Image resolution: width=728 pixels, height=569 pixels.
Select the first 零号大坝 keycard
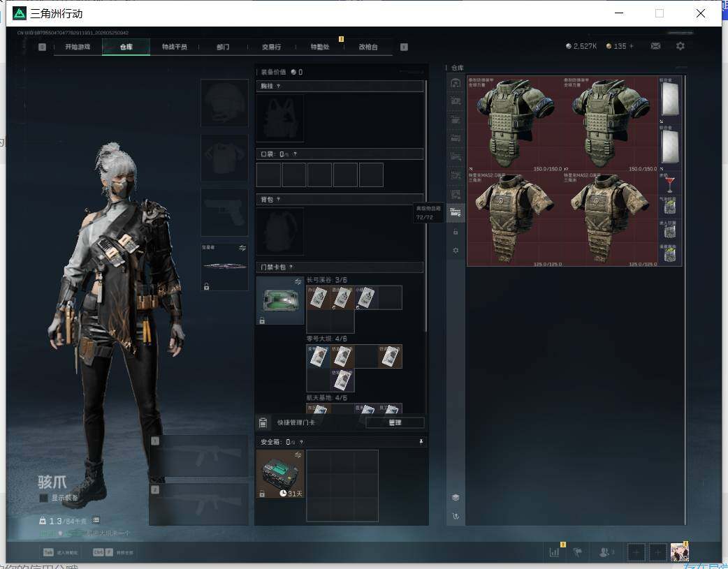tap(318, 357)
